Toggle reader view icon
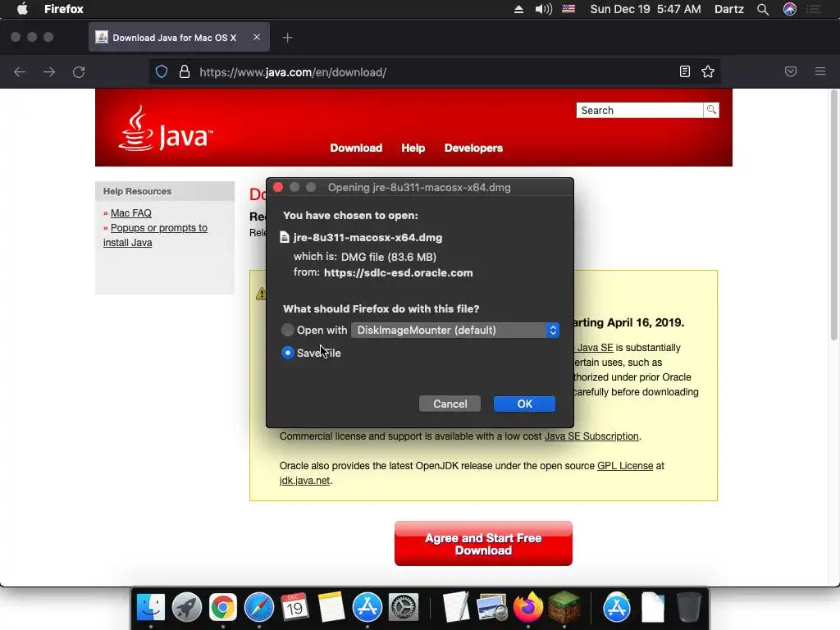The image size is (840, 630). [685, 72]
